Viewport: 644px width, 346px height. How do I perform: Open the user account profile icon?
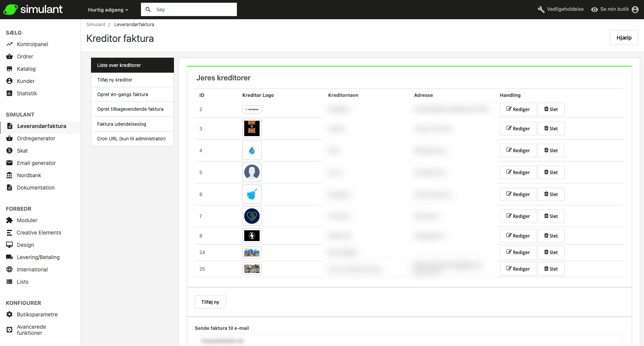(x=635, y=10)
